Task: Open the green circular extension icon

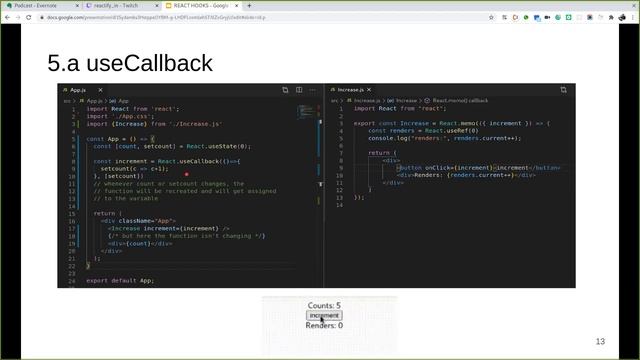Action: click(x=526, y=18)
